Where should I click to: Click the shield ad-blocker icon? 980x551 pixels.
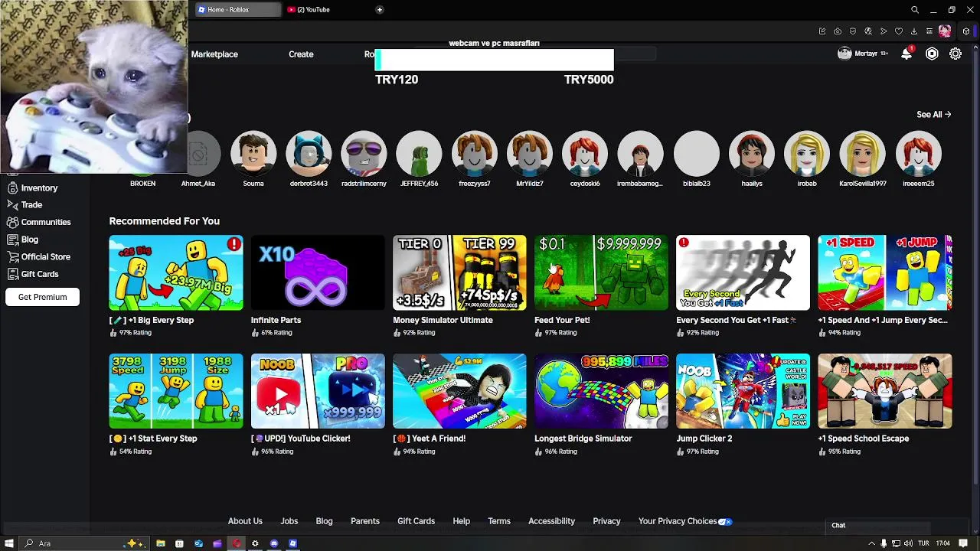(x=853, y=31)
